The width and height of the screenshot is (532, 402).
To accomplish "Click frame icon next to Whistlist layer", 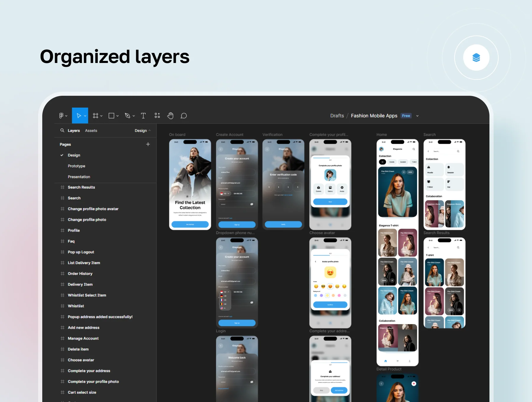I will click(62, 306).
